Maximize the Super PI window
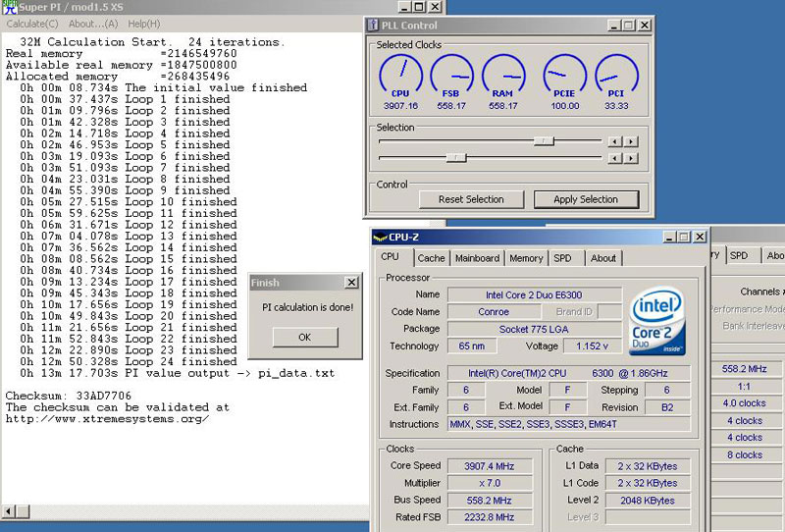This screenshot has height=532, width=785. pos(420,7)
